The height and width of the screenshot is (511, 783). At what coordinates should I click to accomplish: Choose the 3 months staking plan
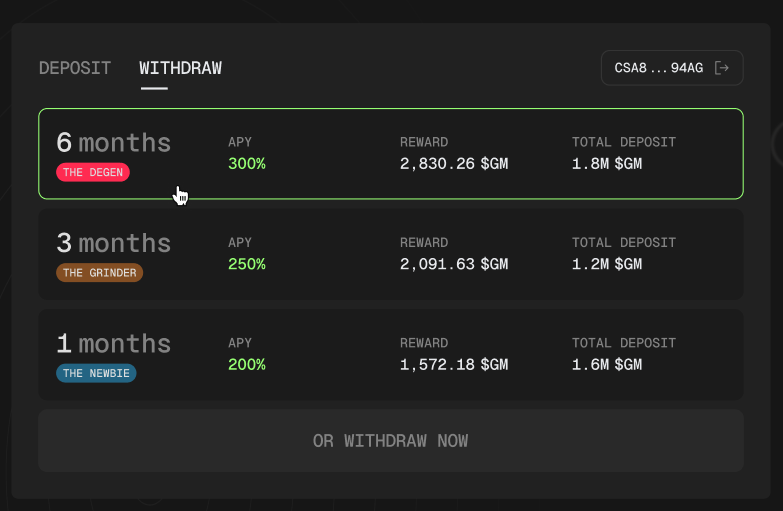[390, 254]
